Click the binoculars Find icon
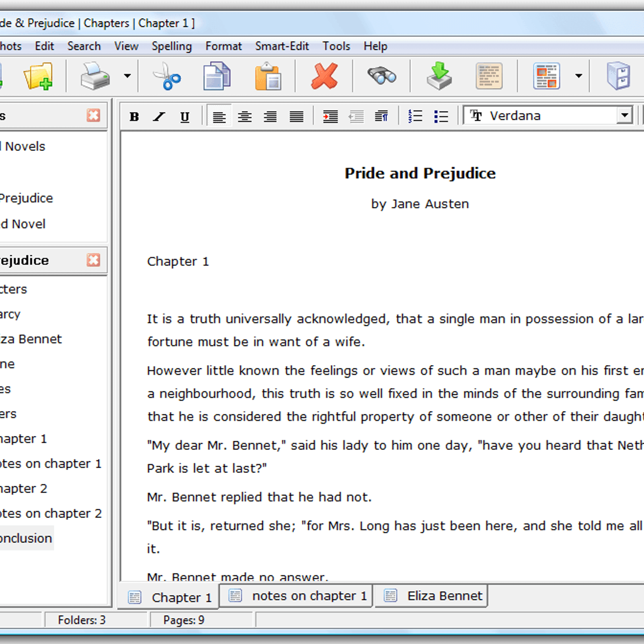The height and width of the screenshot is (644, 644). [x=382, y=76]
